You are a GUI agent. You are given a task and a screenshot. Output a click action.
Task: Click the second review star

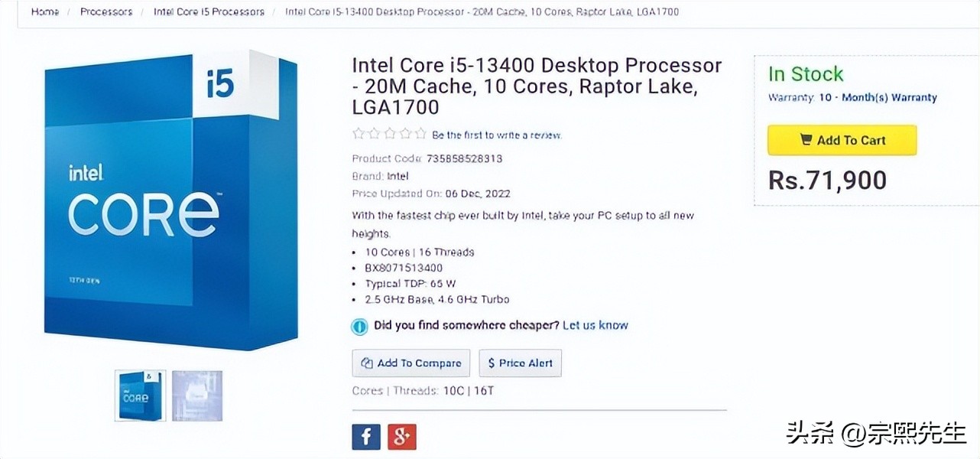click(374, 134)
